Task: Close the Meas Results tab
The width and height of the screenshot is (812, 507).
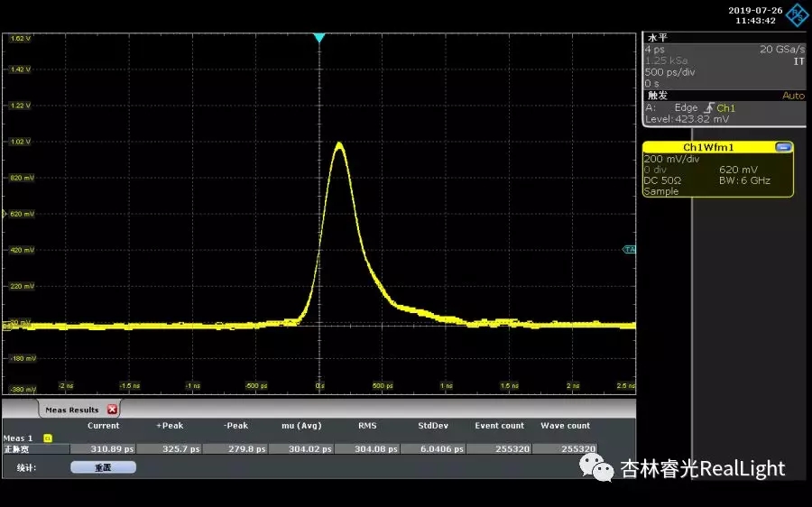Action: [x=113, y=410]
